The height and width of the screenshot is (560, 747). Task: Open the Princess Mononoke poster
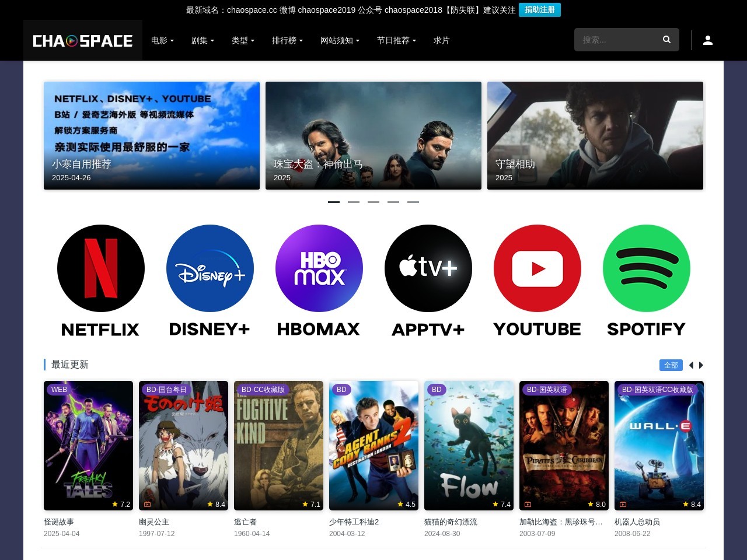[183, 446]
